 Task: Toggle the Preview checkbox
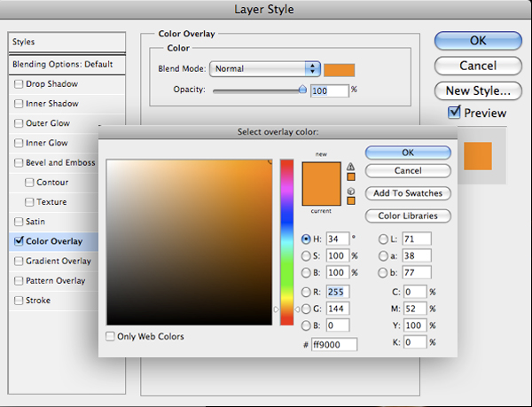454,113
